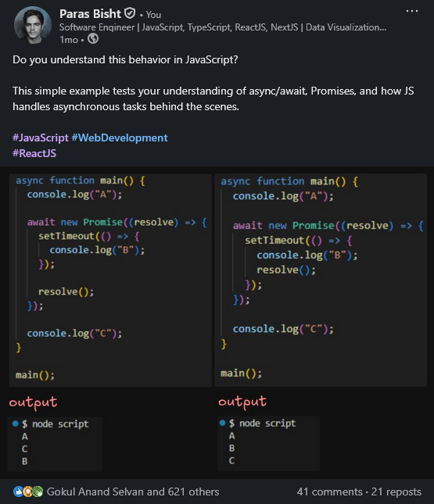Click the left terminal '$ node script' line
Viewport: 434px width, 504px height.
coord(55,424)
